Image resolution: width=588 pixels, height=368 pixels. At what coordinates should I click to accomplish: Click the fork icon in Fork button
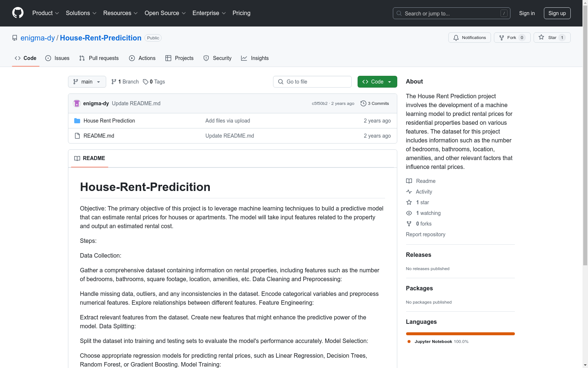[502, 38]
